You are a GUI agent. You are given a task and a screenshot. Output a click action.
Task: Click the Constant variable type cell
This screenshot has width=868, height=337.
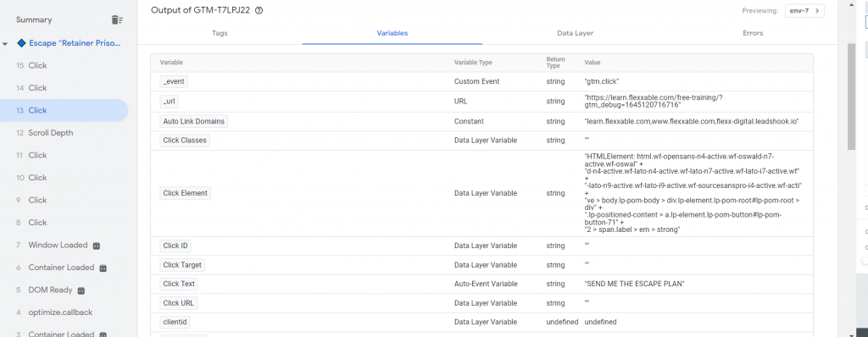coord(469,121)
